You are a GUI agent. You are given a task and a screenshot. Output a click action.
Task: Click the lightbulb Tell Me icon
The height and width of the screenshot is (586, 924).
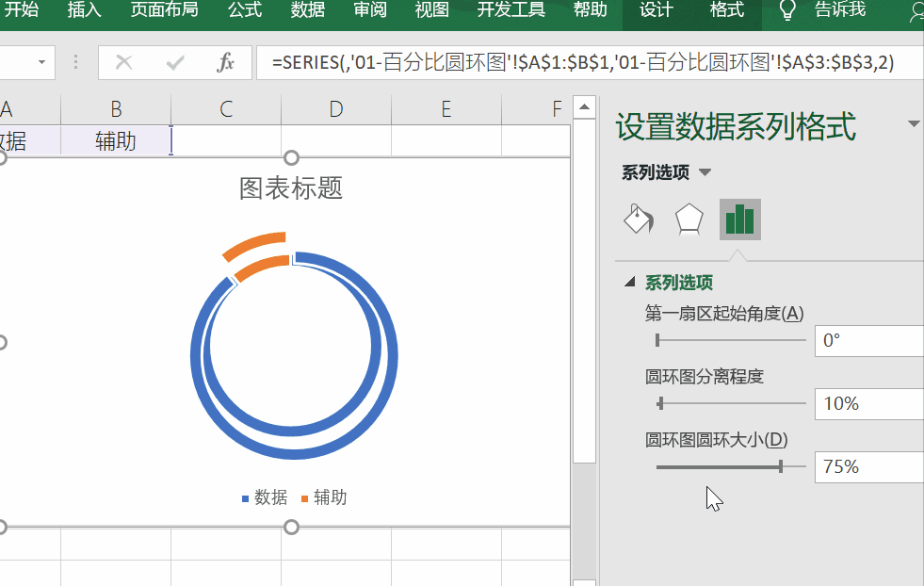787,10
